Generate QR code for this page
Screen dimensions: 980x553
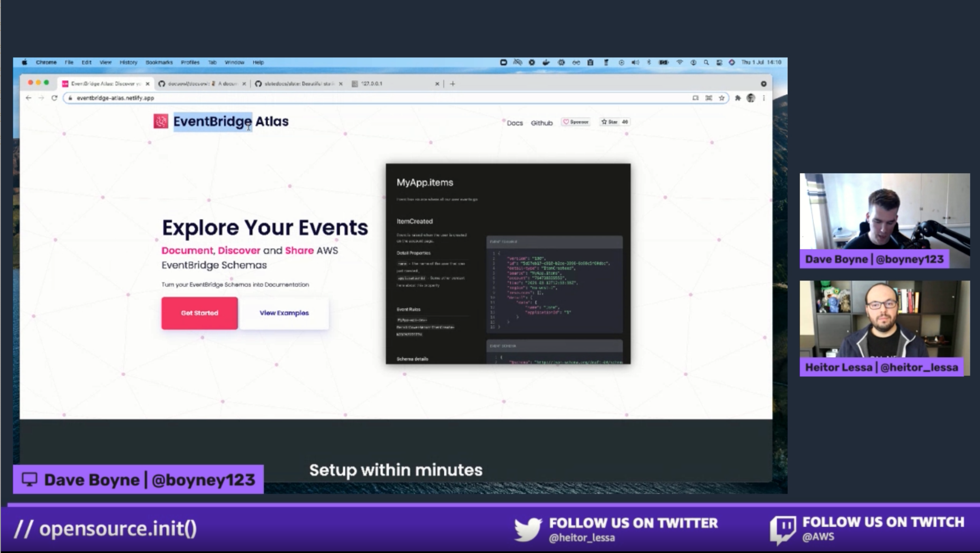[709, 98]
